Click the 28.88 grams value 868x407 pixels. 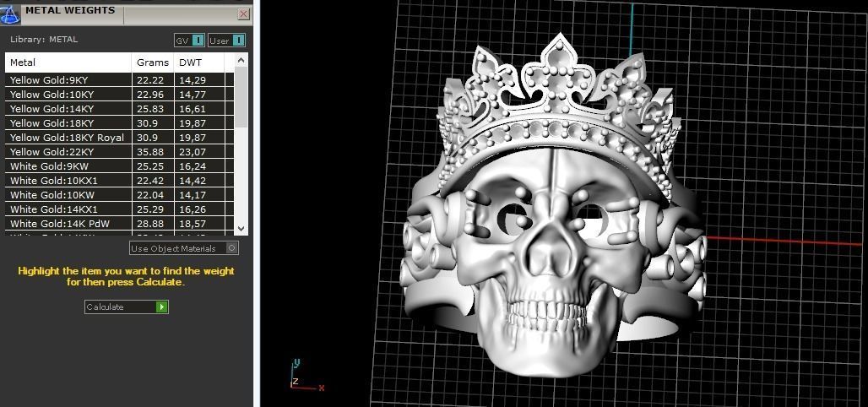pos(150,225)
